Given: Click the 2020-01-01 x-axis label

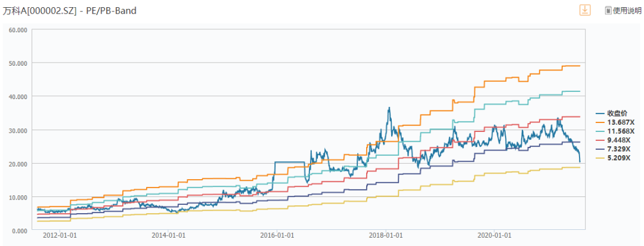Looking at the screenshot, I should 494,236.
